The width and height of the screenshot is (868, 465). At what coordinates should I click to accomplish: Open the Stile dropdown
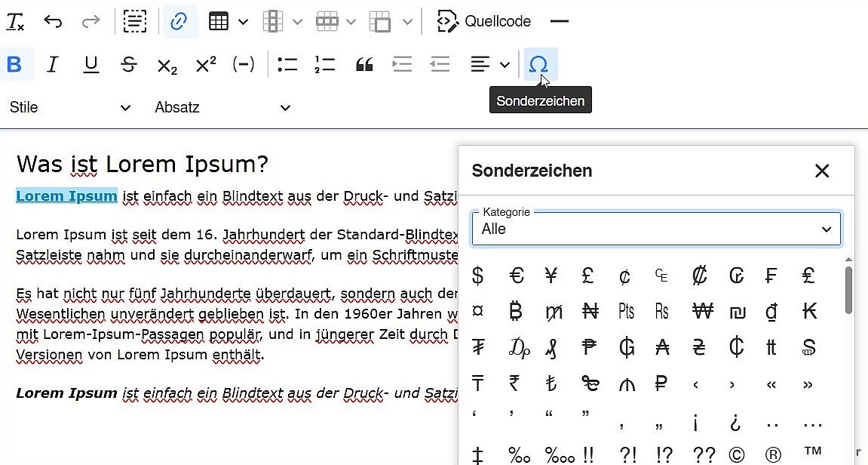tap(72, 107)
